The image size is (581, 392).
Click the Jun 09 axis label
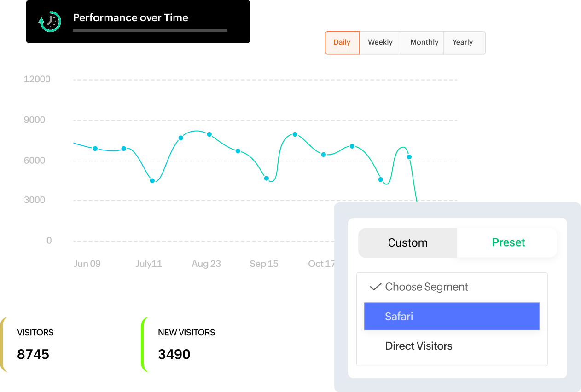87,264
